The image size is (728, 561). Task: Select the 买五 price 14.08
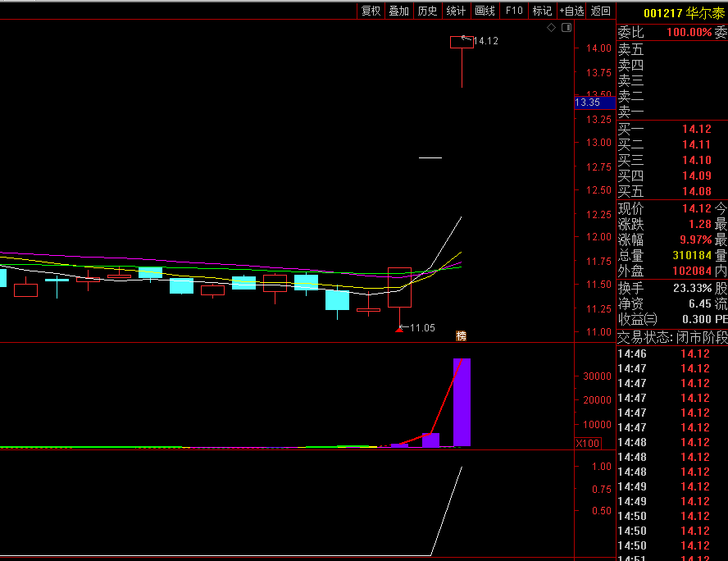696,191
